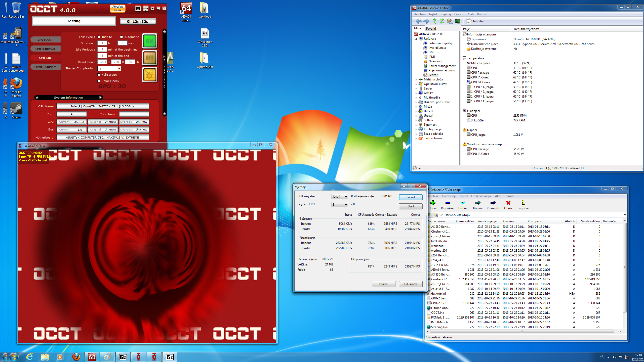This screenshot has width=644, height=362.
Task: Open AIDA64 Izvještaj menu
Action: coord(445,14)
